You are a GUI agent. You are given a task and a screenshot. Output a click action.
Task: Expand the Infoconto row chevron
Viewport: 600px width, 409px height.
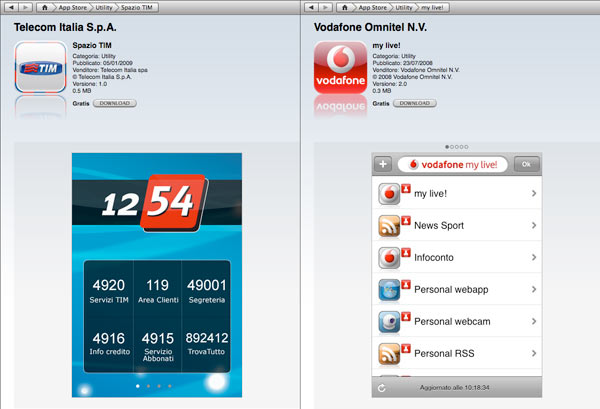tap(534, 257)
